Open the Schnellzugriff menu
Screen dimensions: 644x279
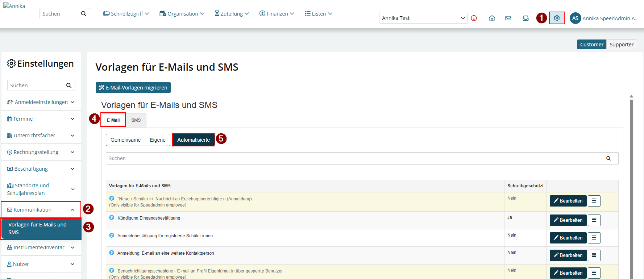[126, 14]
